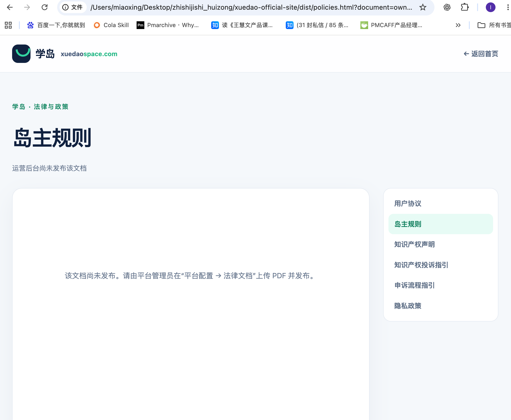Screen dimensions: 511x420
Task: Reload the page with the refresh icon
Action: (x=45, y=7)
